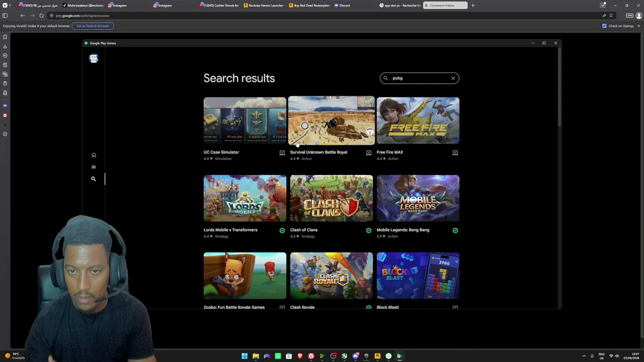Add a new web panel in Vivaldi sidebar
The image size is (644, 362).
click(5, 134)
